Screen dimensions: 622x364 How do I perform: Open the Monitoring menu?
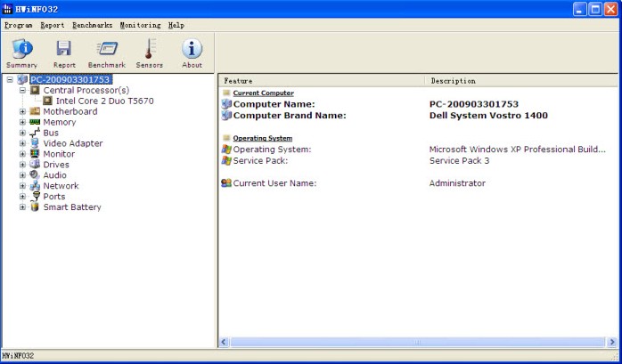tap(140, 25)
